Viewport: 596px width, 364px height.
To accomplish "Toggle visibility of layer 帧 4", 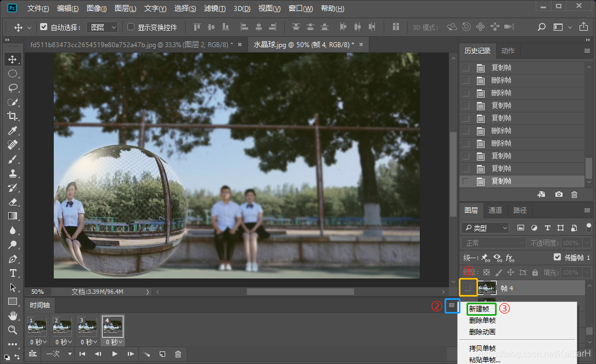I will click(x=468, y=288).
